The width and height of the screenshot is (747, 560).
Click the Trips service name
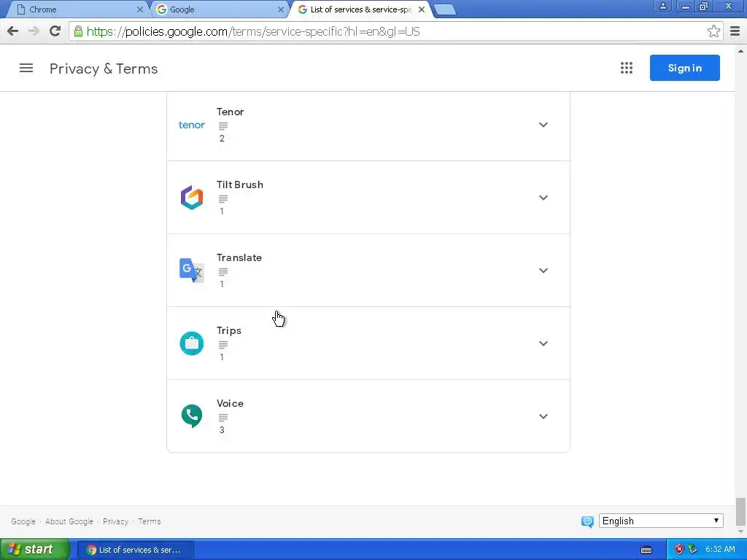pyautogui.click(x=228, y=330)
